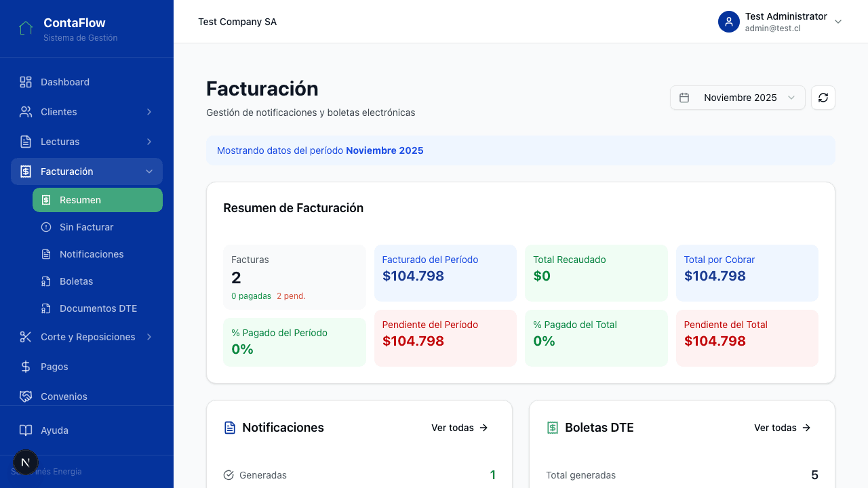
Task: Click the Total generadas row in Boletas DTE
Action: (x=682, y=475)
